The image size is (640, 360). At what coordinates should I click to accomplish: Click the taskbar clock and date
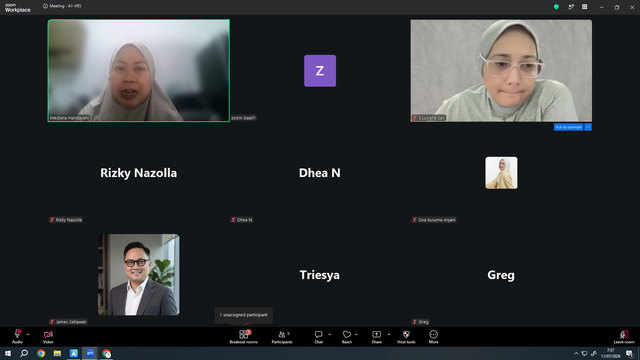(610, 353)
